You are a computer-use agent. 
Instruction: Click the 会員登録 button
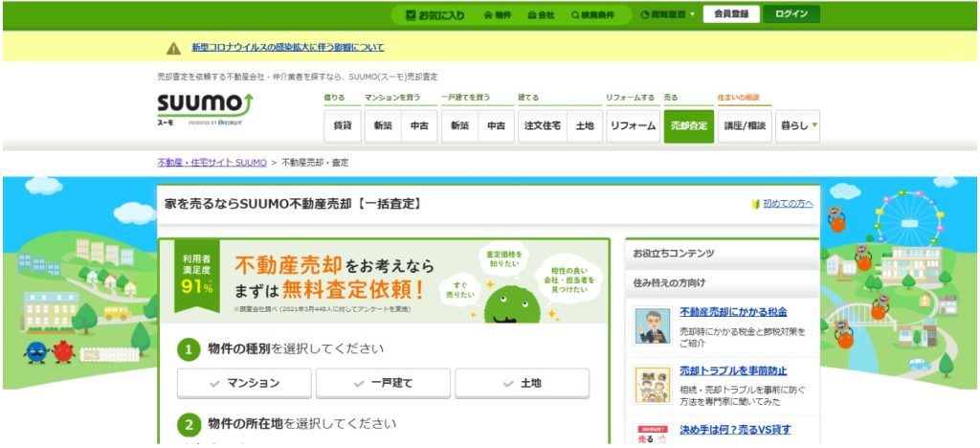coord(731,14)
